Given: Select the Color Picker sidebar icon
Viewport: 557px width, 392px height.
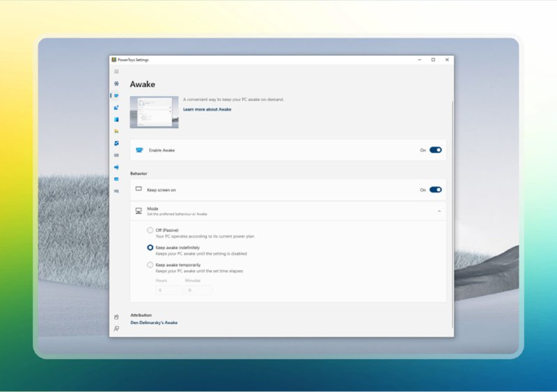Looking at the screenshot, I should 116,107.
